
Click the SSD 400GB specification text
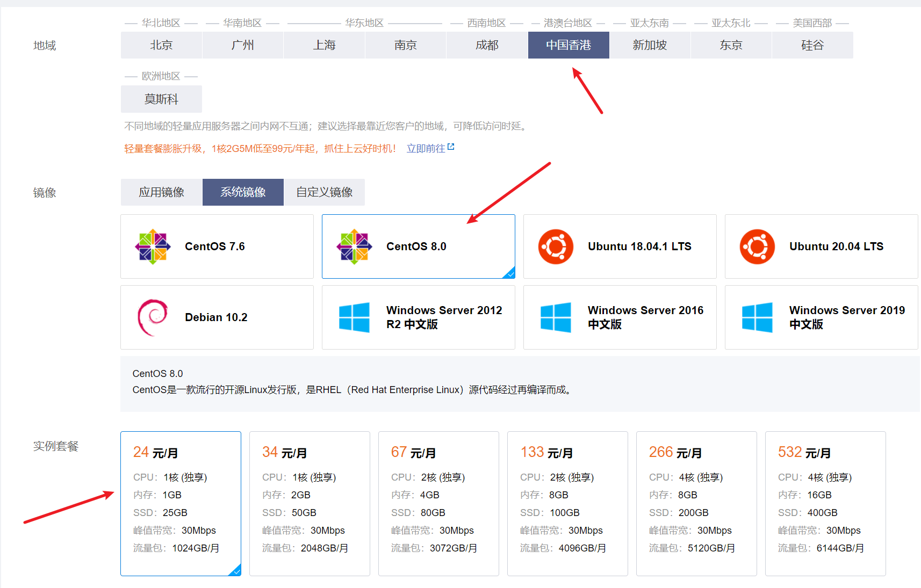coord(808,513)
